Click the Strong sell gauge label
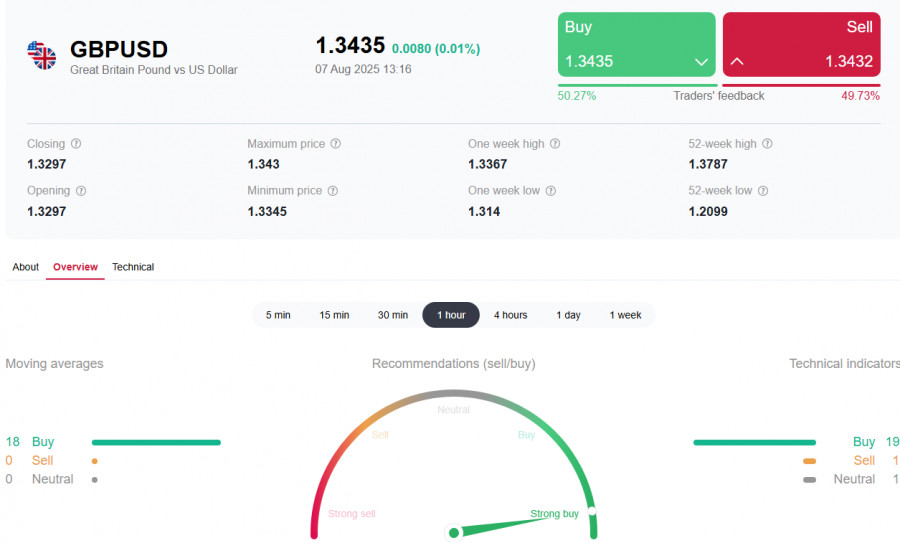The height and width of the screenshot is (543, 900). pyautogui.click(x=352, y=514)
